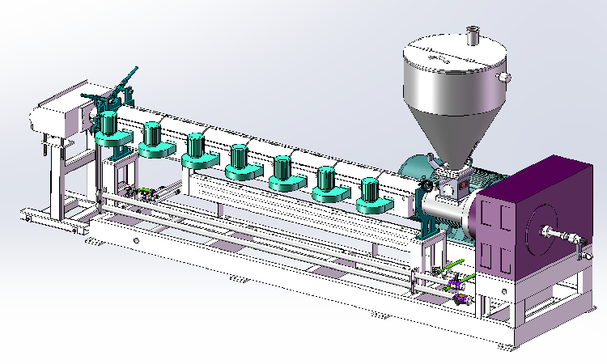The width and height of the screenshot is (607, 364).
Task: Click the inlet pipe atop the hopper lid
Action: point(473,35)
